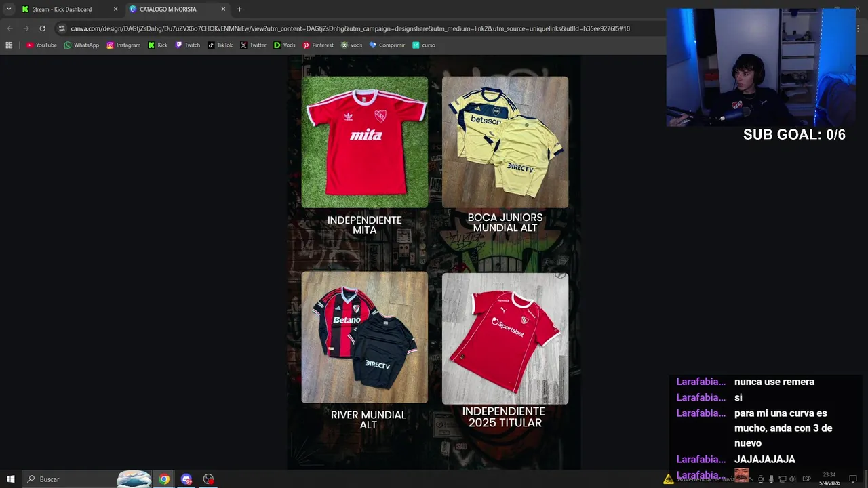Viewport: 868px width, 488px height.
Task: Open the lowercase vods bookmark
Action: (351, 45)
